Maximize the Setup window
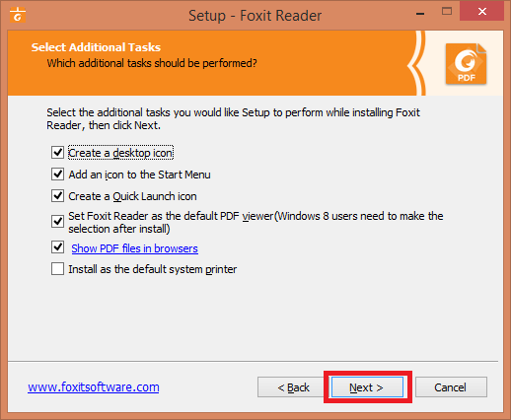The height and width of the screenshot is (420, 511). [x=447, y=12]
